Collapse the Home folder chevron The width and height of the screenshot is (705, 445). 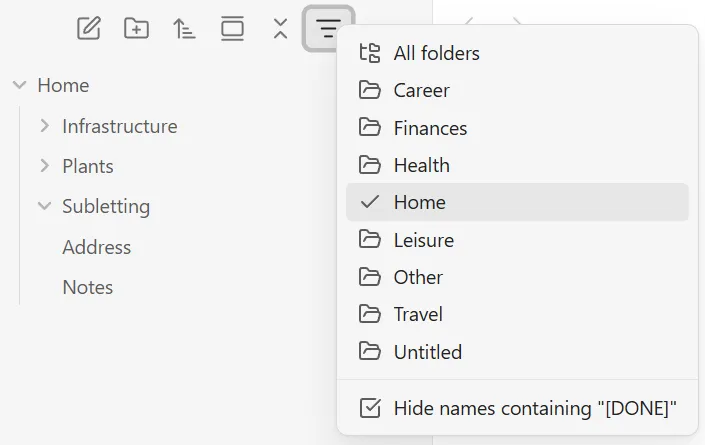pyautogui.click(x=19, y=85)
